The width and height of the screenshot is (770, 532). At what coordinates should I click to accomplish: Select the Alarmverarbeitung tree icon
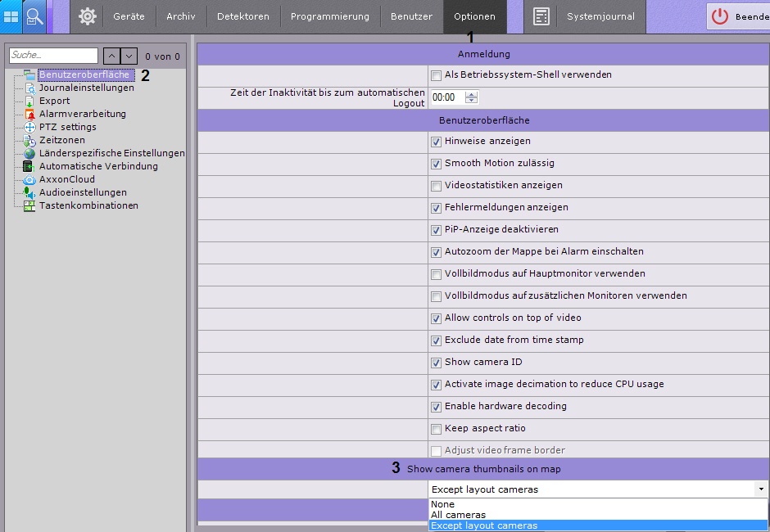click(30, 115)
